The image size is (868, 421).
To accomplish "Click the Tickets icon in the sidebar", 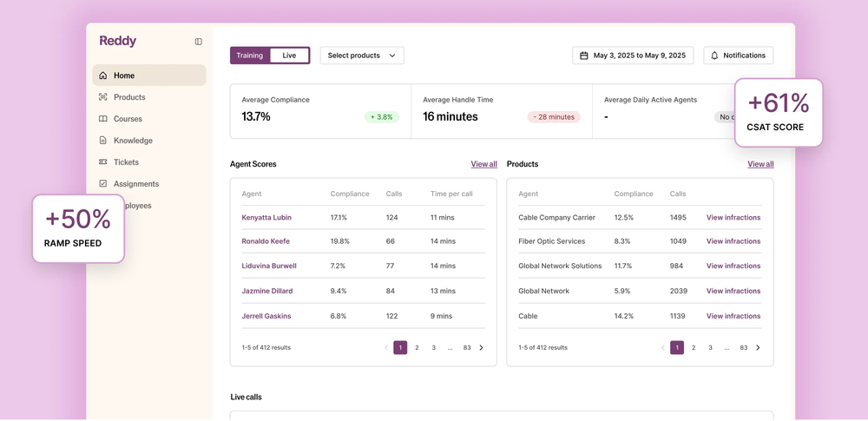I will [103, 161].
